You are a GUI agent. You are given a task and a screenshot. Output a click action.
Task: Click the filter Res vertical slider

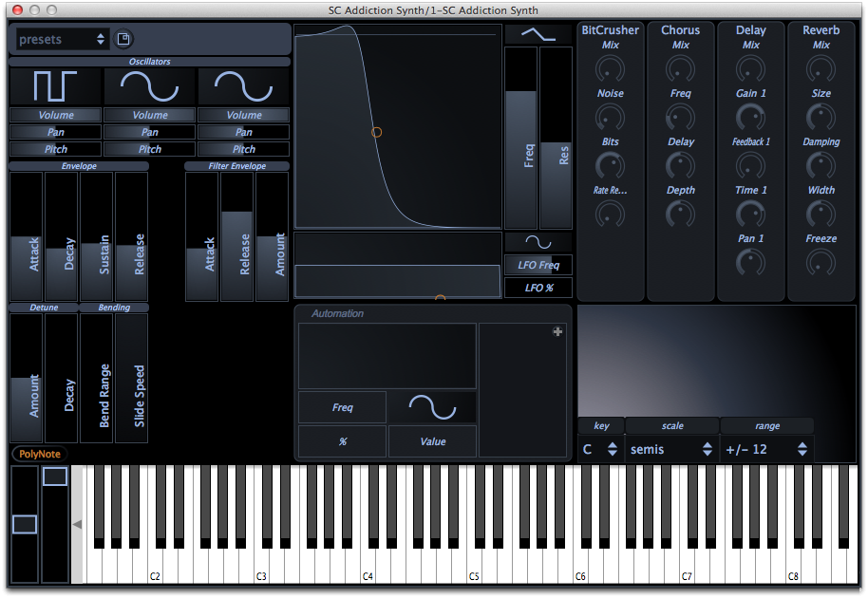pos(556,138)
